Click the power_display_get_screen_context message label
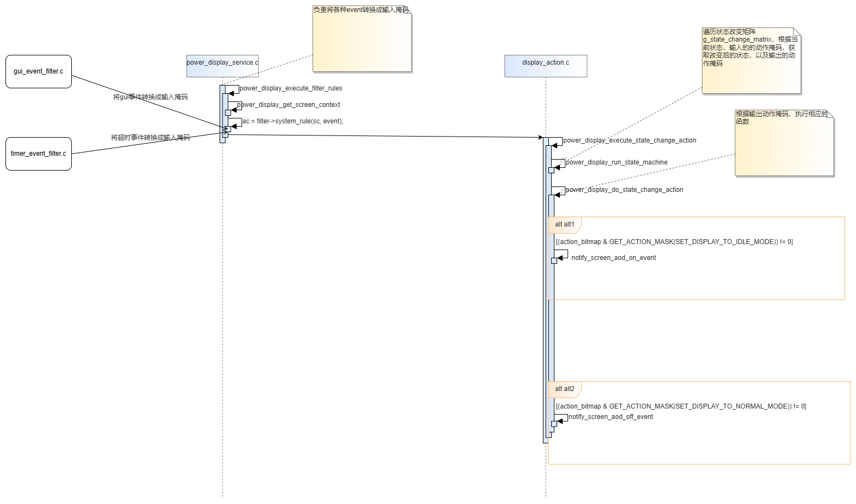 [x=289, y=105]
